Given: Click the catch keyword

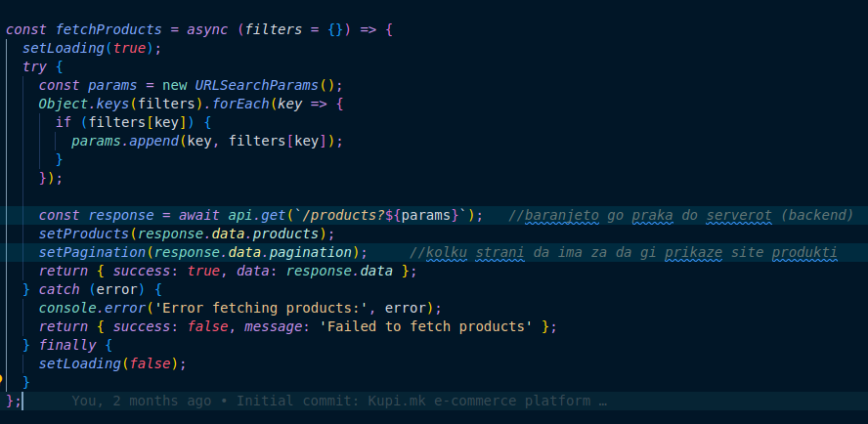Looking at the screenshot, I should click(59, 289).
